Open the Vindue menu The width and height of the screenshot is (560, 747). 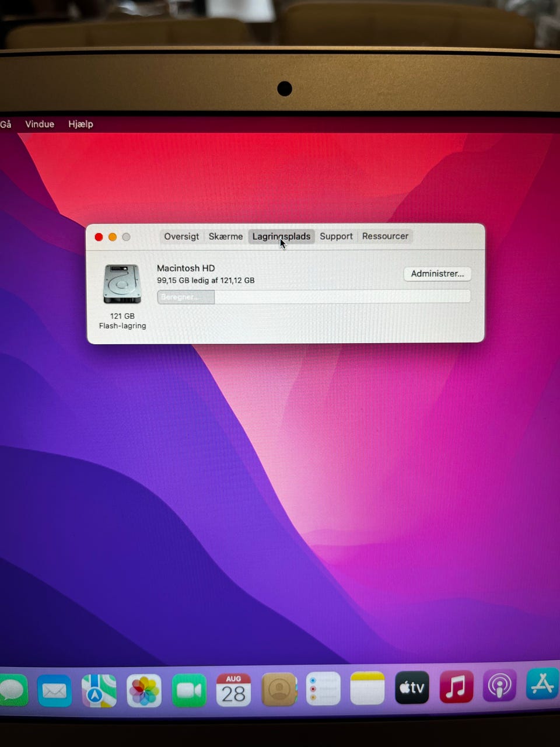[x=40, y=124]
